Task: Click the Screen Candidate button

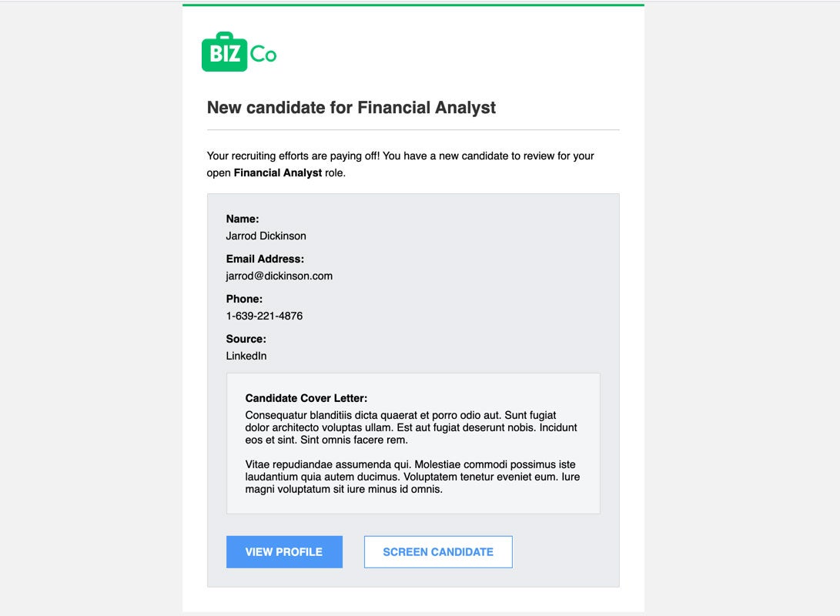Action: coord(437,552)
